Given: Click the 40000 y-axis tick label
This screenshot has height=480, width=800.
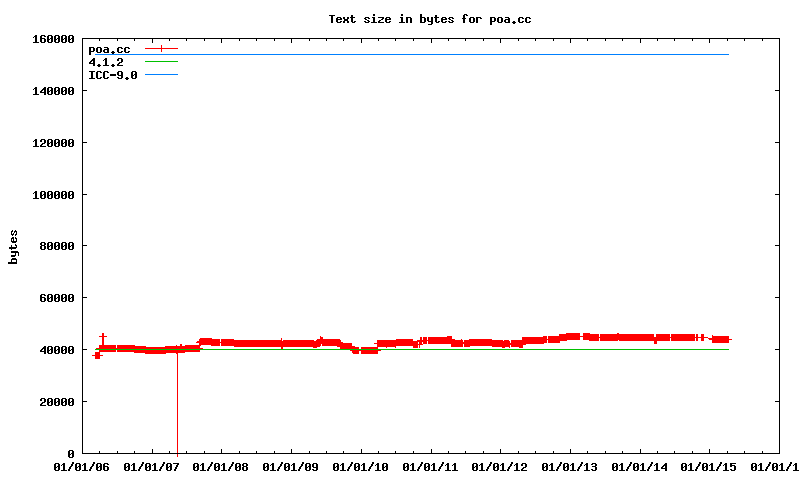Looking at the screenshot, I should (56, 350).
